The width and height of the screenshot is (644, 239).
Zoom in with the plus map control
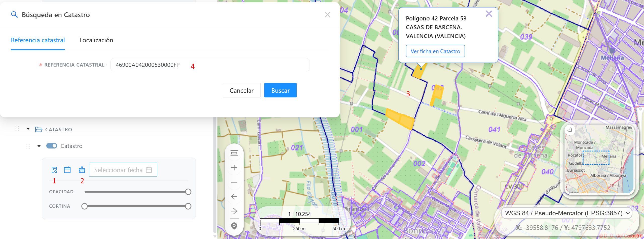coord(234,168)
